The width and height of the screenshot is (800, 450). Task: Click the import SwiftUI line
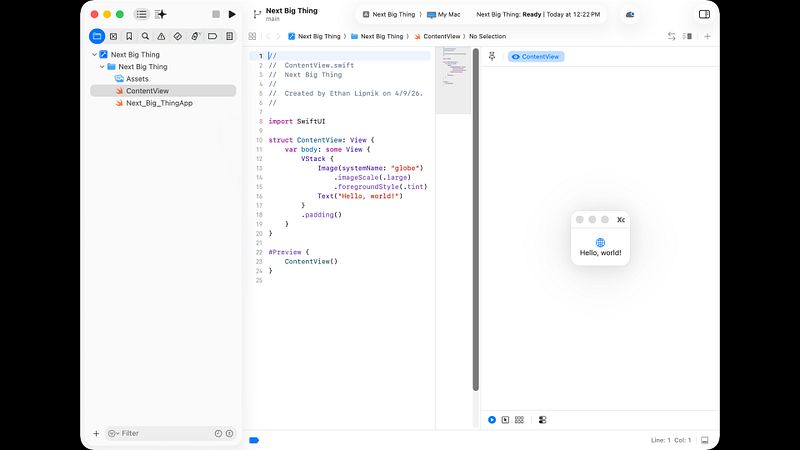(297, 121)
